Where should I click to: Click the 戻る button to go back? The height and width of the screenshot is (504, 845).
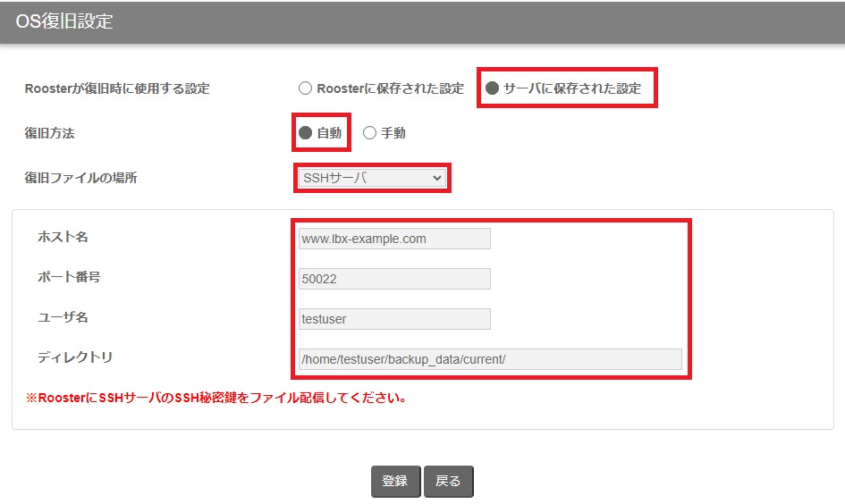pyautogui.click(x=448, y=481)
